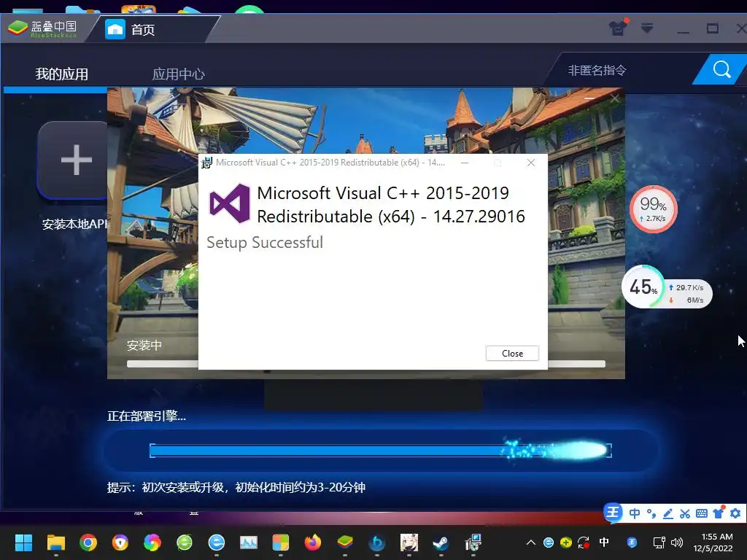Toggle punctuation mode on the IME toolbar
This screenshot has width=747, height=560.
(651, 513)
